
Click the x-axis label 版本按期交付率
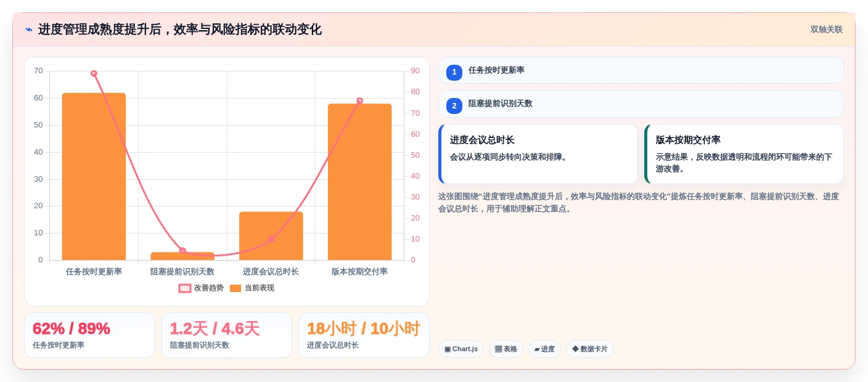click(359, 272)
